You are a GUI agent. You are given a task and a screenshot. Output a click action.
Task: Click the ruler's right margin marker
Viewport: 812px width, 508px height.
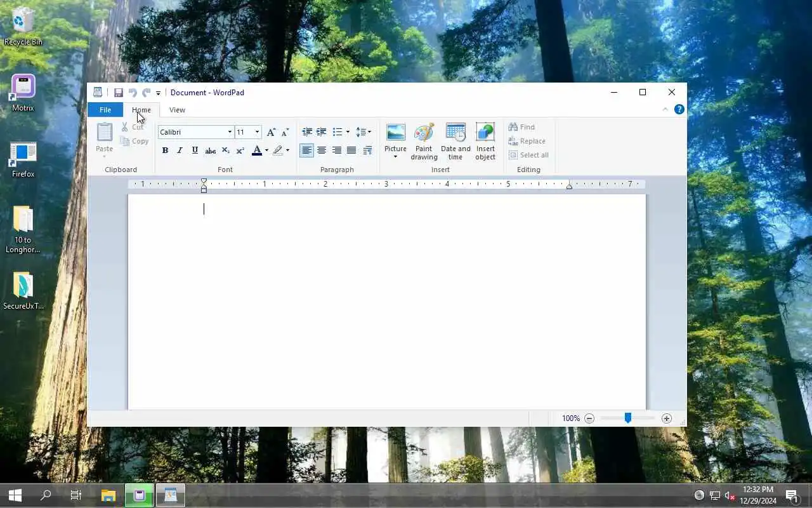(x=569, y=186)
